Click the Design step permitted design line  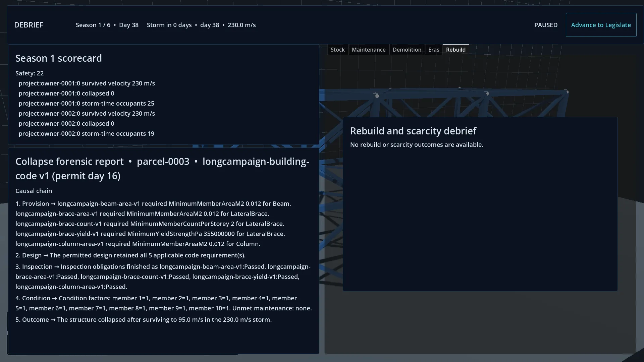click(130, 255)
